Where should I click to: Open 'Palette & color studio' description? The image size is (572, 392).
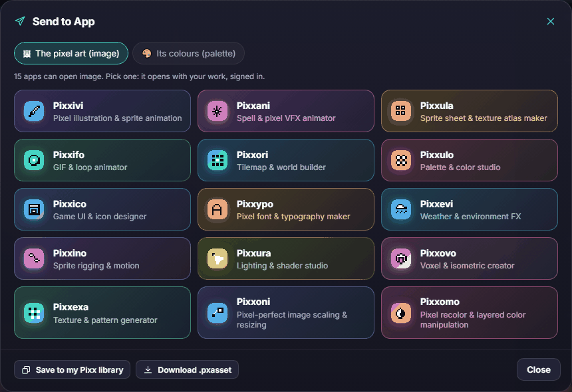pos(460,167)
